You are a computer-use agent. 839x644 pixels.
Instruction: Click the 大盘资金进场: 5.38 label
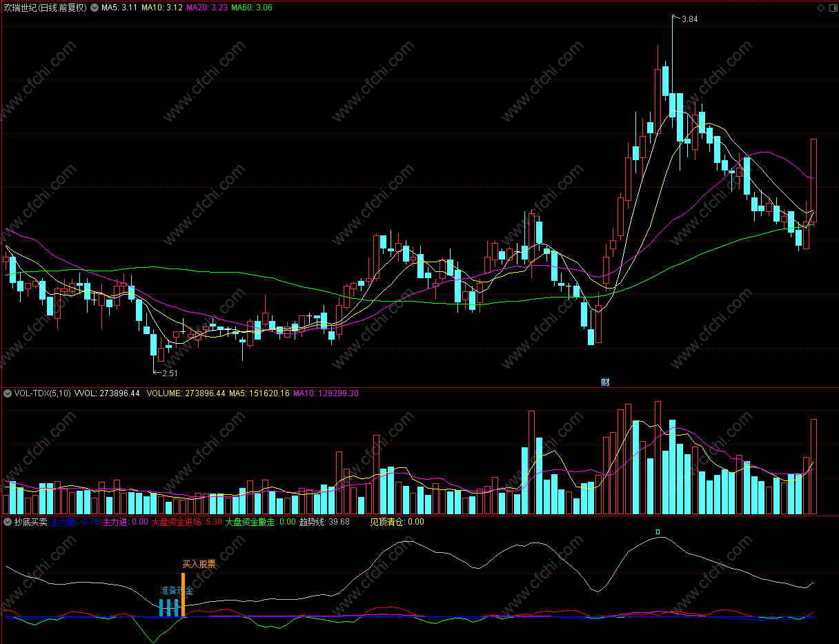186,522
